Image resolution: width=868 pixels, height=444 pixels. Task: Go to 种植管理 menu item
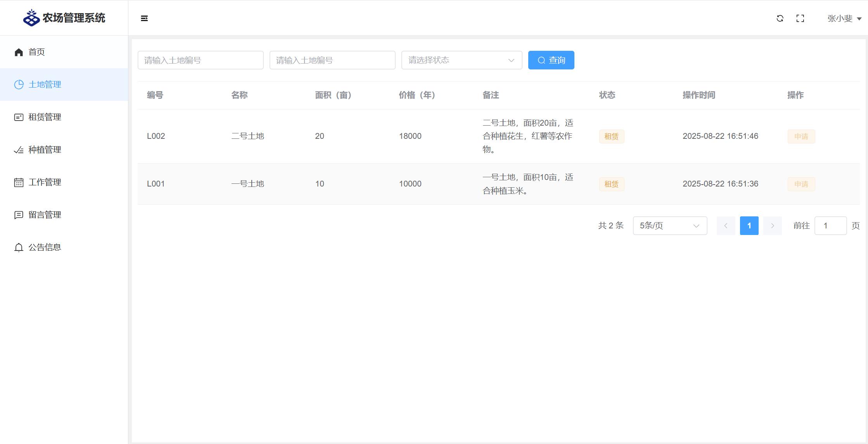pos(45,150)
